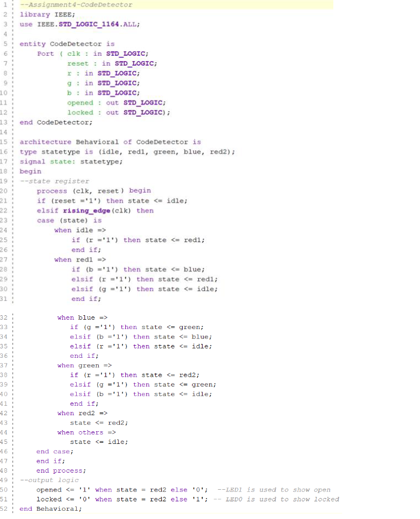This screenshot has width=420, height=519.
Task: Click the type statetype definition line
Action: [127, 152]
